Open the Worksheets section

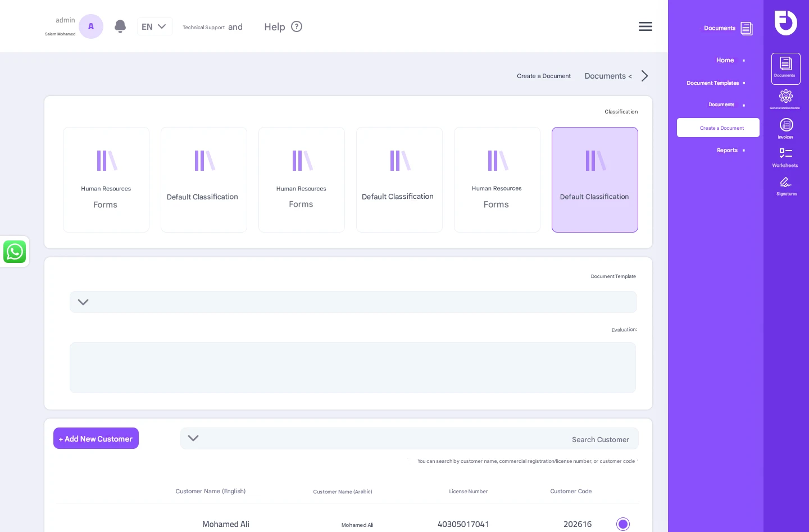(x=785, y=153)
